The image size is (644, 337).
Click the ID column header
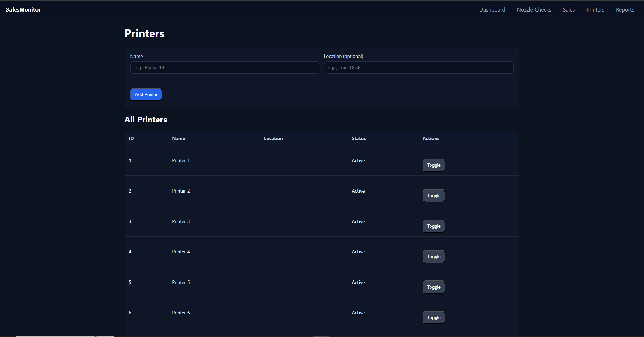[131, 139]
